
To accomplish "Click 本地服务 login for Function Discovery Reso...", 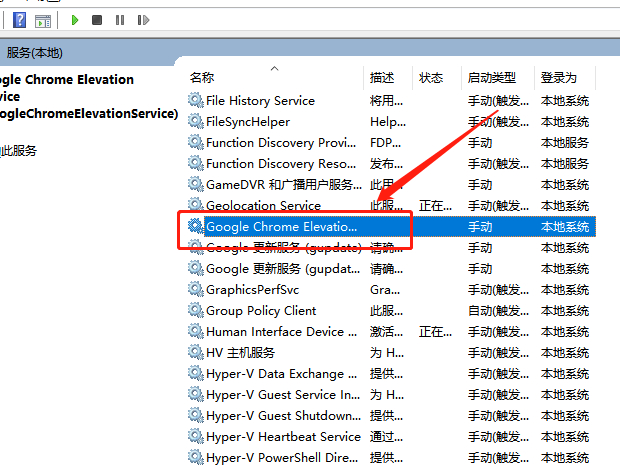I will pyautogui.click(x=565, y=164).
